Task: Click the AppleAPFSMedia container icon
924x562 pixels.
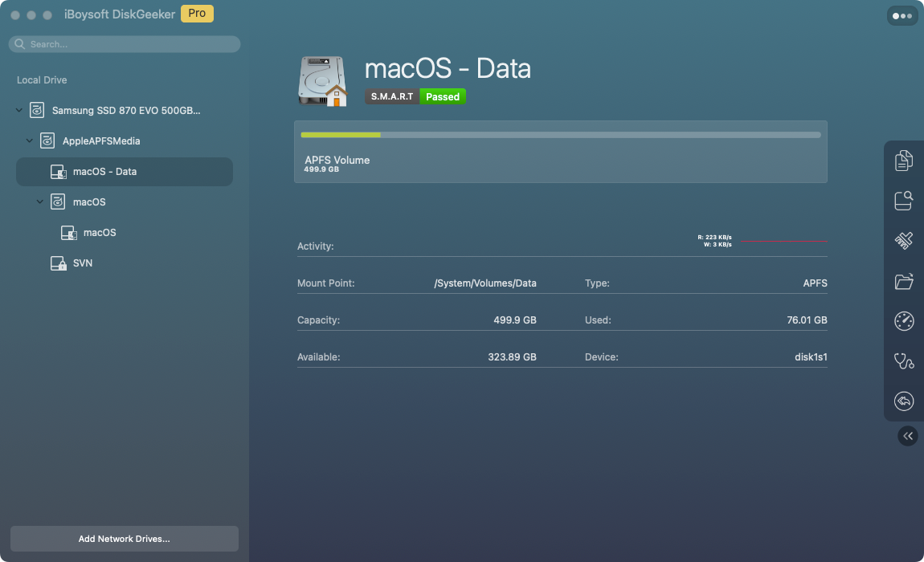Action: click(x=47, y=140)
